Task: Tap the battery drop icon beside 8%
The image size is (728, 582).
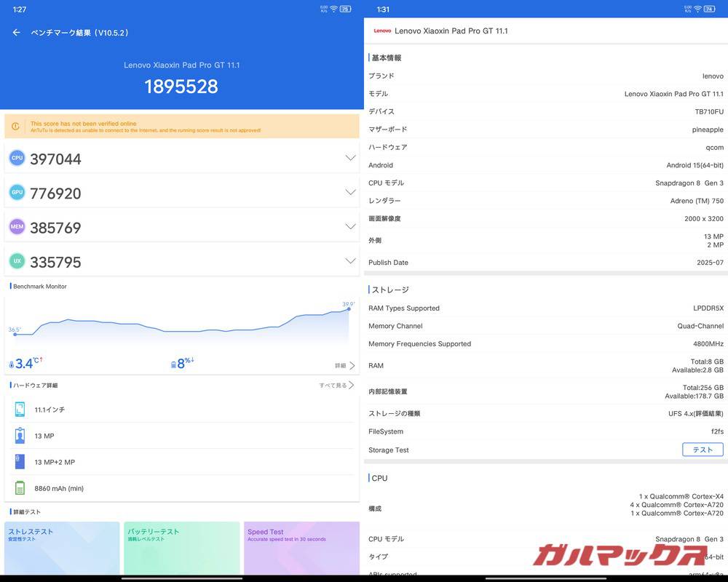Action: 174,364
